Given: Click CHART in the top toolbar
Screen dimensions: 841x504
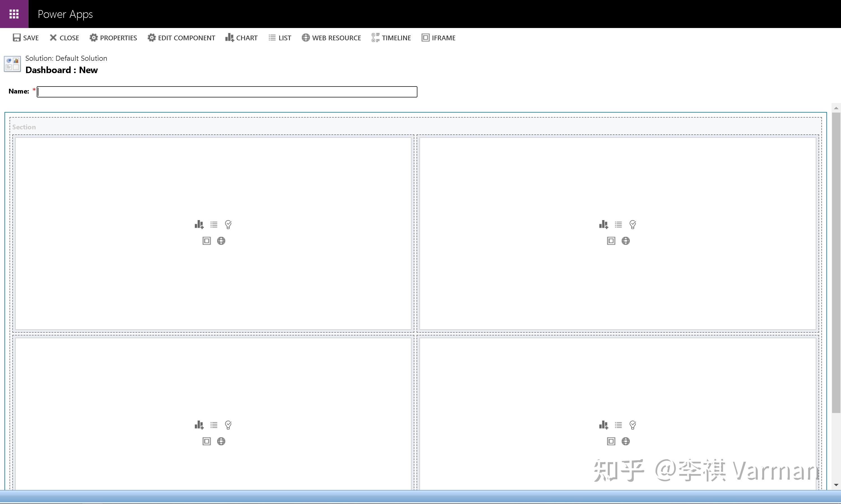Looking at the screenshot, I should [241, 38].
